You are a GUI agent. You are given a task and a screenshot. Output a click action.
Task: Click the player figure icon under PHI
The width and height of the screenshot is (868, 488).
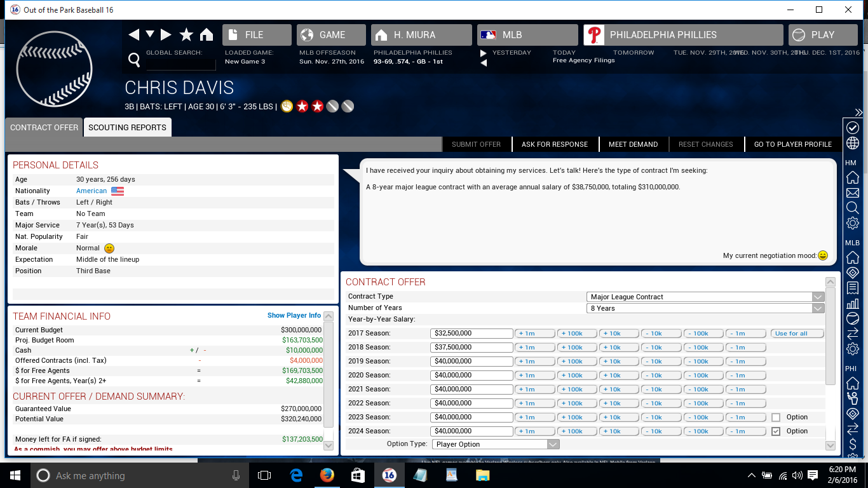pos(853,398)
